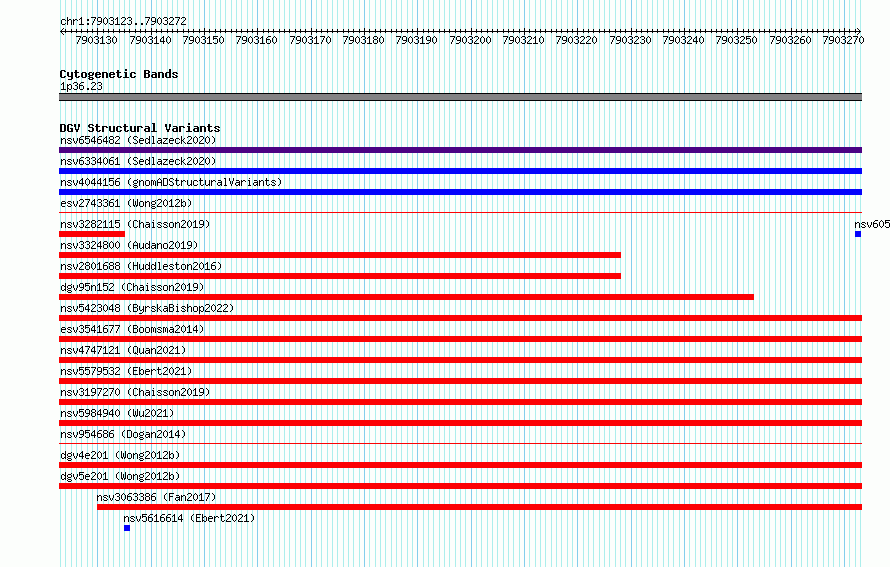Open dgv95n152 (Chaisson2019) label

click(x=132, y=287)
